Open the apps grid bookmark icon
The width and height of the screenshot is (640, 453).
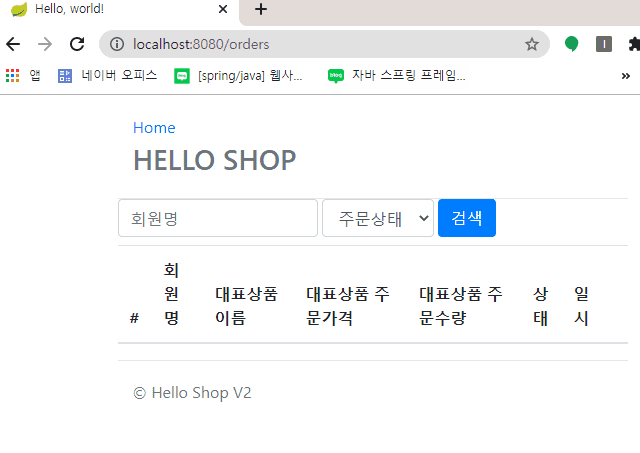tap(12, 76)
